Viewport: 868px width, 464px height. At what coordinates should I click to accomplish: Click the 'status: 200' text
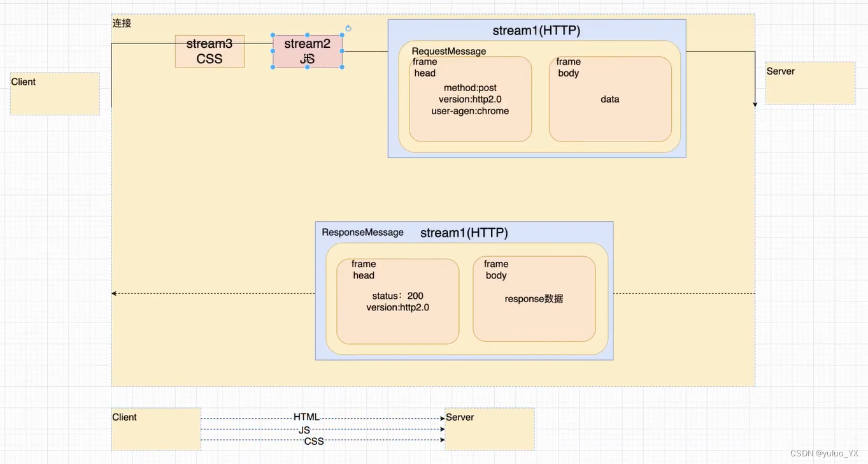(x=398, y=296)
